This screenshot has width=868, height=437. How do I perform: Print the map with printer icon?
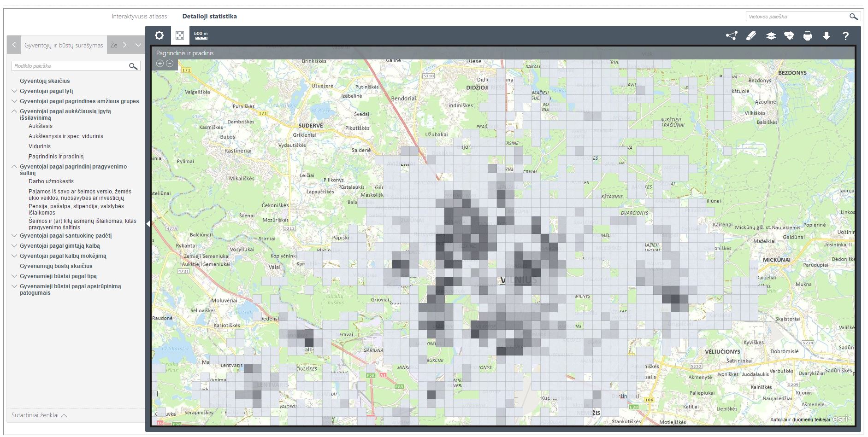[808, 36]
